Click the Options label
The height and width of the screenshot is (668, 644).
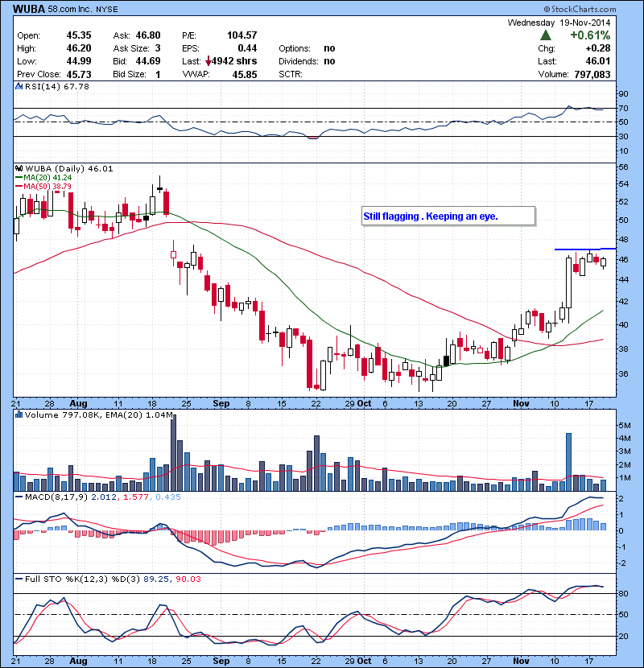[x=295, y=48]
